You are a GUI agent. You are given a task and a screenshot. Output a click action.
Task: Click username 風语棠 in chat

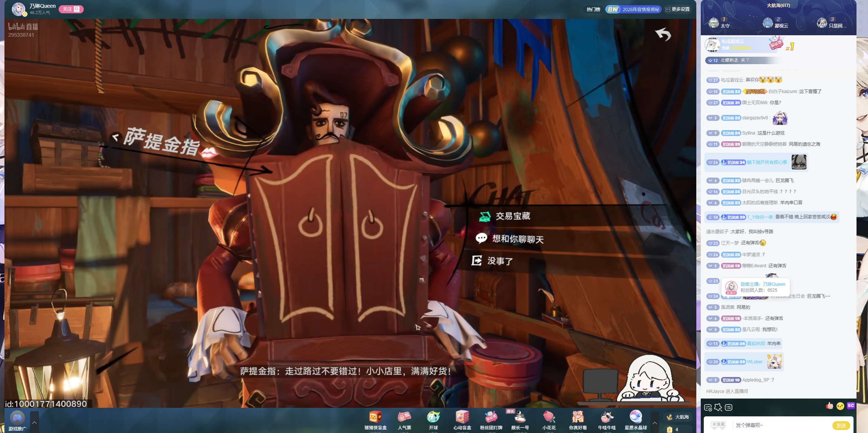coord(727,307)
